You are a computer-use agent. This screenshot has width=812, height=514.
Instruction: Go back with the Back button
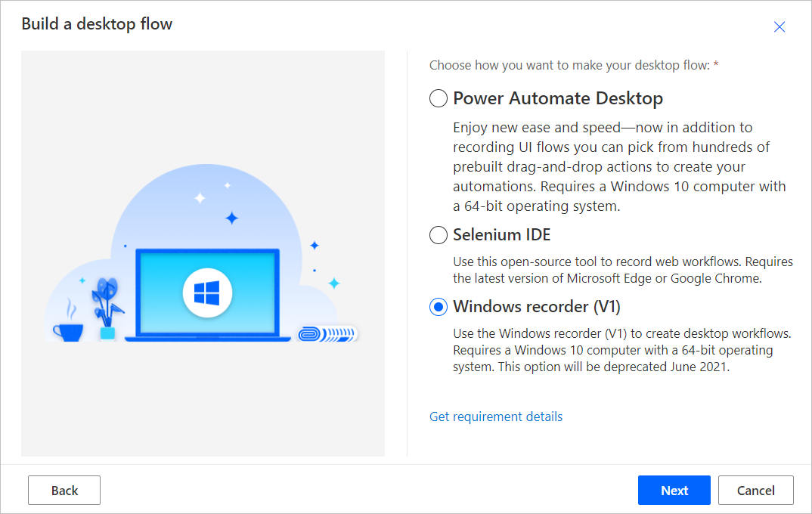[x=64, y=490]
